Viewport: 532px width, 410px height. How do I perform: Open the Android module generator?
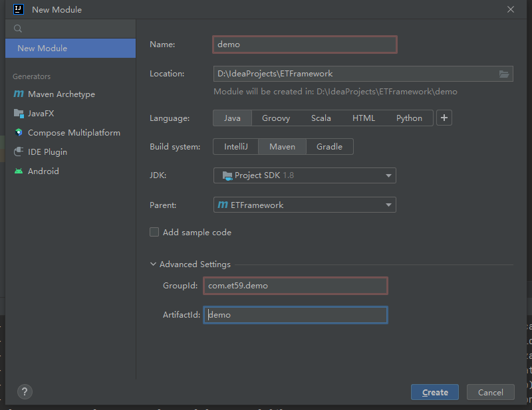[51, 171]
